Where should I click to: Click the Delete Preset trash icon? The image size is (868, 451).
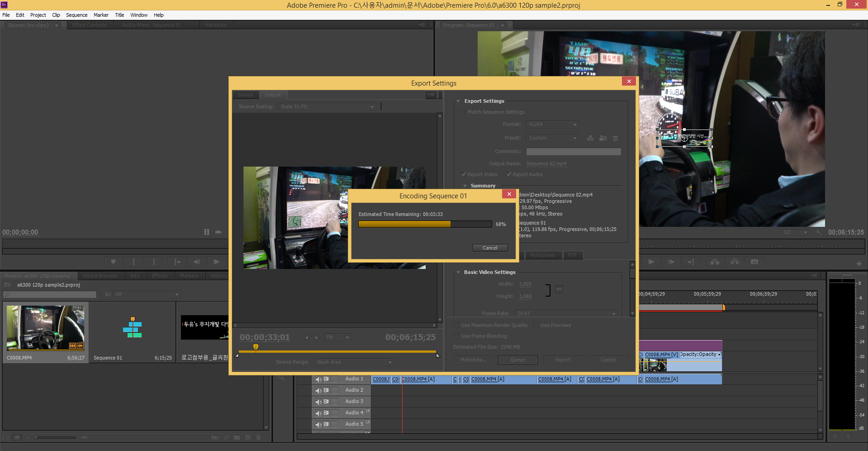(x=615, y=138)
